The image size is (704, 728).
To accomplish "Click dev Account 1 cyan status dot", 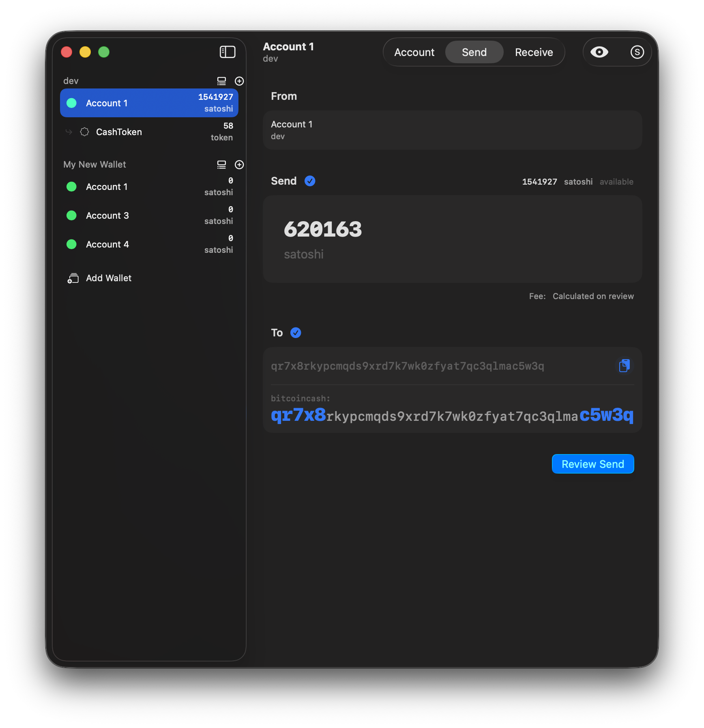I will pos(72,103).
